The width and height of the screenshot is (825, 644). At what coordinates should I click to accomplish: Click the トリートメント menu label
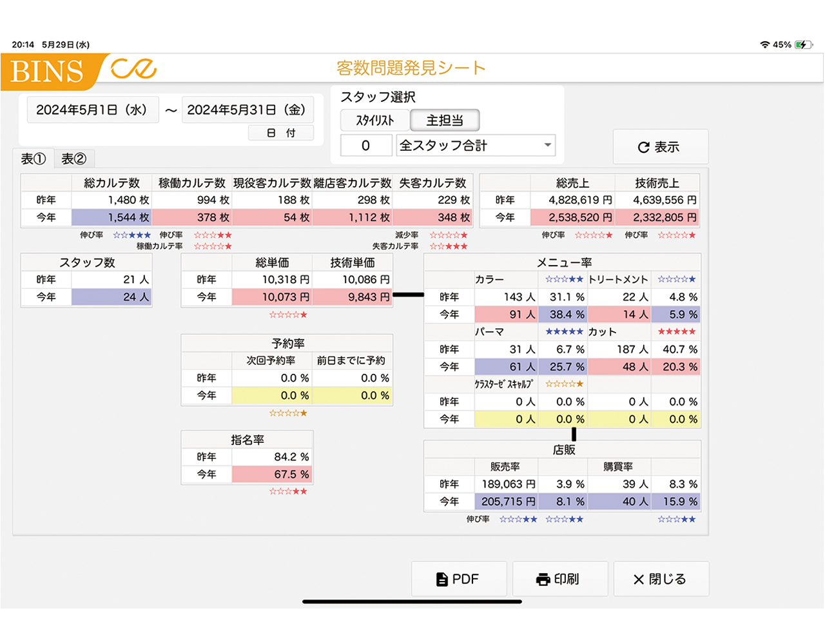point(618,280)
